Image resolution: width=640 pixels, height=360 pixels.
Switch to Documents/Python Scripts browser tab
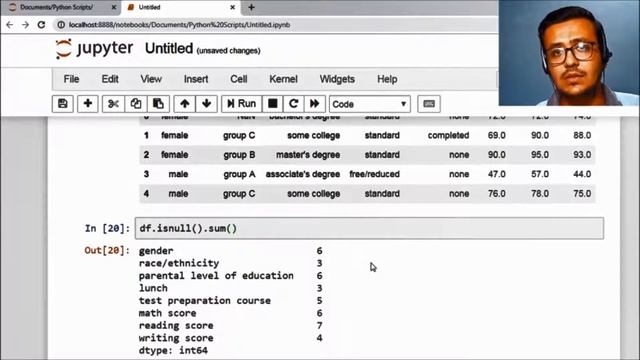point(57,7)
